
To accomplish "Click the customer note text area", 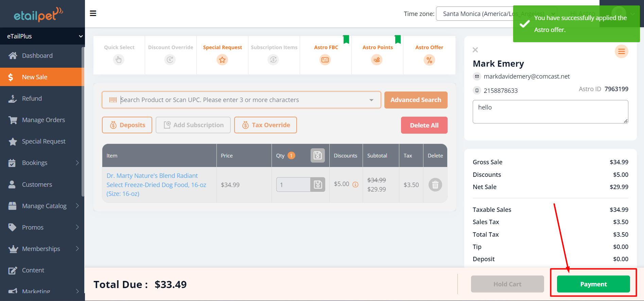I will 550,112.
